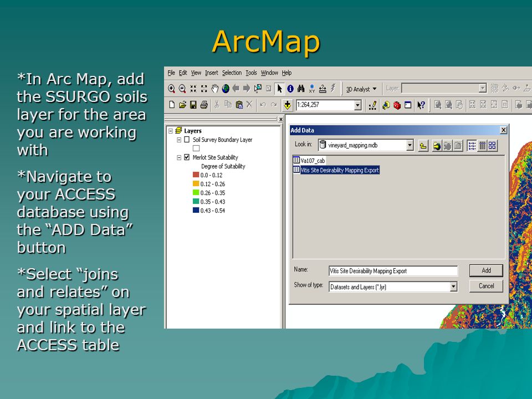Click the Paste clipboard icon
Image resolution: width=532 pixels, height=399 pixels.
pyautogui.click(x=239, y=105)
